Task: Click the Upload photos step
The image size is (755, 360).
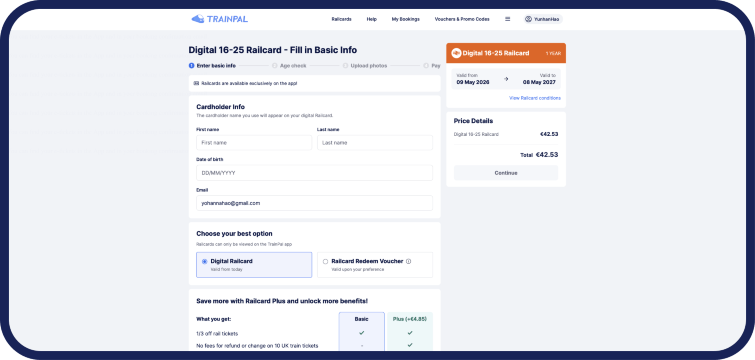Action: tap(365, 65)
